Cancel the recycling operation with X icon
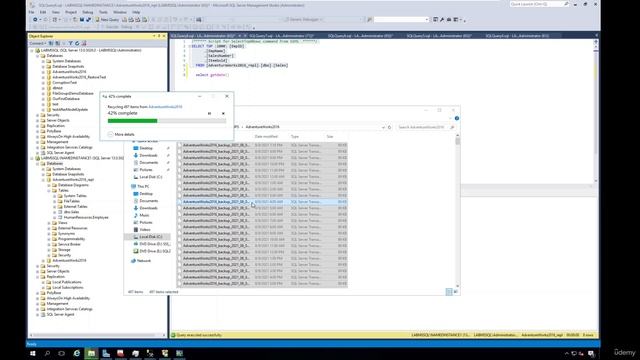The width and height of the screenshot is (640, 360). [223, 113]
